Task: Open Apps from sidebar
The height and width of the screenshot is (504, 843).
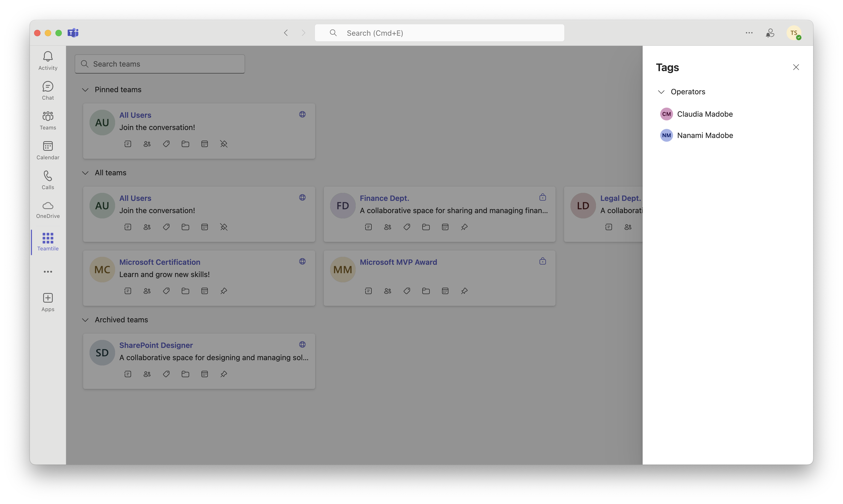Action: tap(47, 302)
